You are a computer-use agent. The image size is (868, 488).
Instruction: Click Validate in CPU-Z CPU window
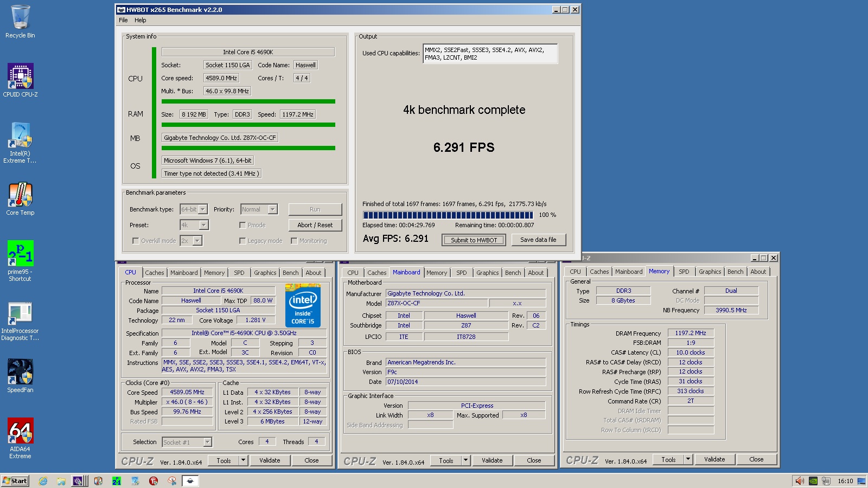270,460
